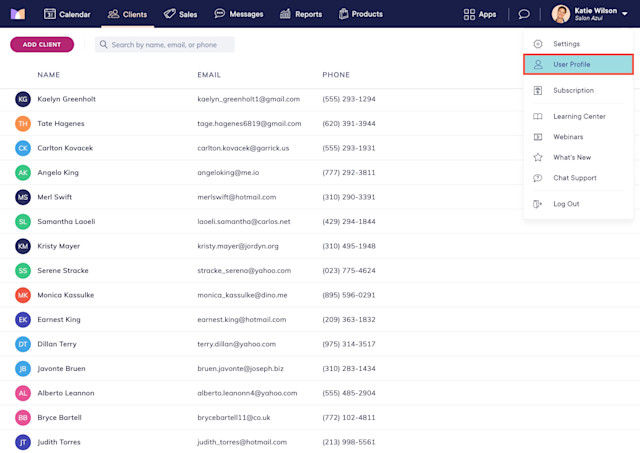Click the MS avatar for Merl Swift
This screenshot has width=640, height=453.
(23, 197)
